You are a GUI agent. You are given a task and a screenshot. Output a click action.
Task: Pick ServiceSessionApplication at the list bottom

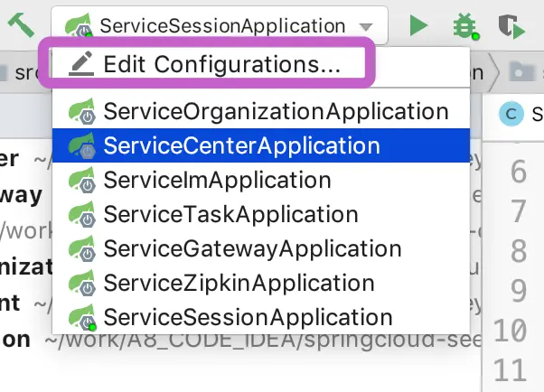[248, 317]
